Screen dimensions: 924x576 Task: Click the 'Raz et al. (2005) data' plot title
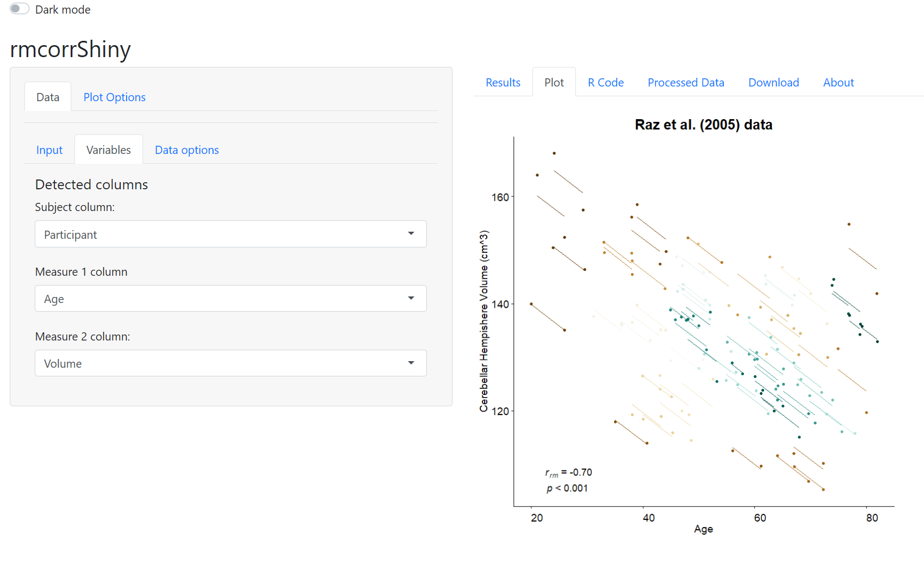pyautogui.click(x=703, y=125)
